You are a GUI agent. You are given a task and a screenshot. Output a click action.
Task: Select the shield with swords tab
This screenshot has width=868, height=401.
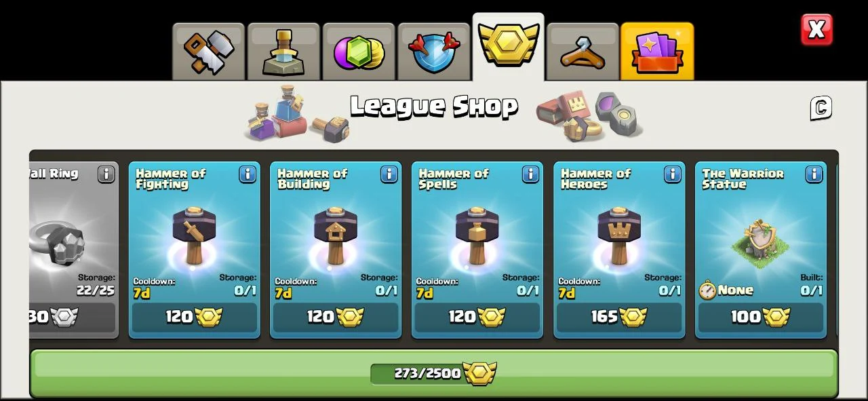pos(434,52)
